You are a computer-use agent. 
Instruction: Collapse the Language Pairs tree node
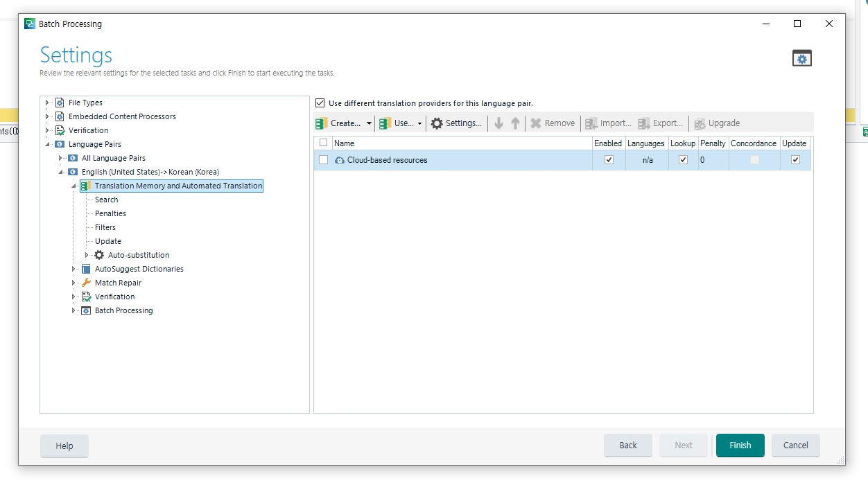47,144
